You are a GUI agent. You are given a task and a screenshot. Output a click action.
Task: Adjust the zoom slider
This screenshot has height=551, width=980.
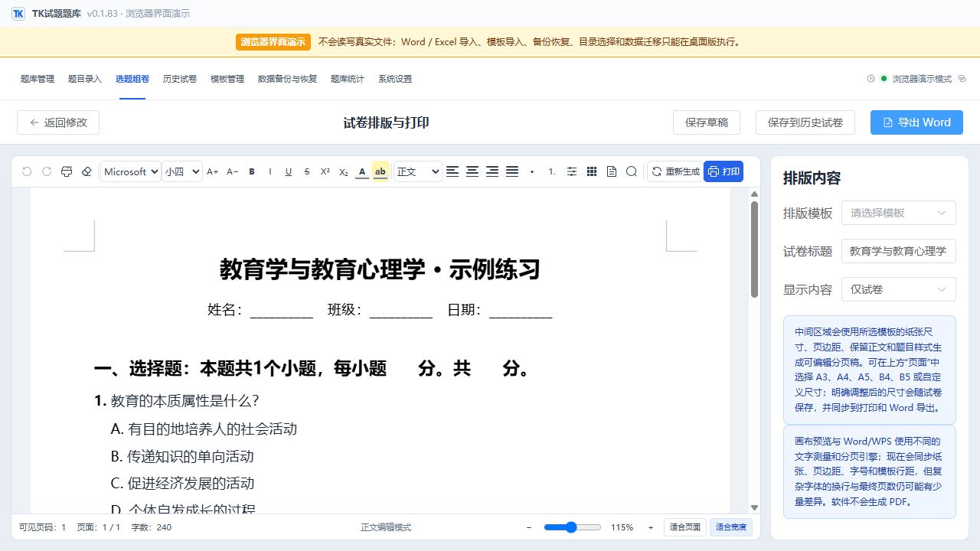tap(572, 527)
